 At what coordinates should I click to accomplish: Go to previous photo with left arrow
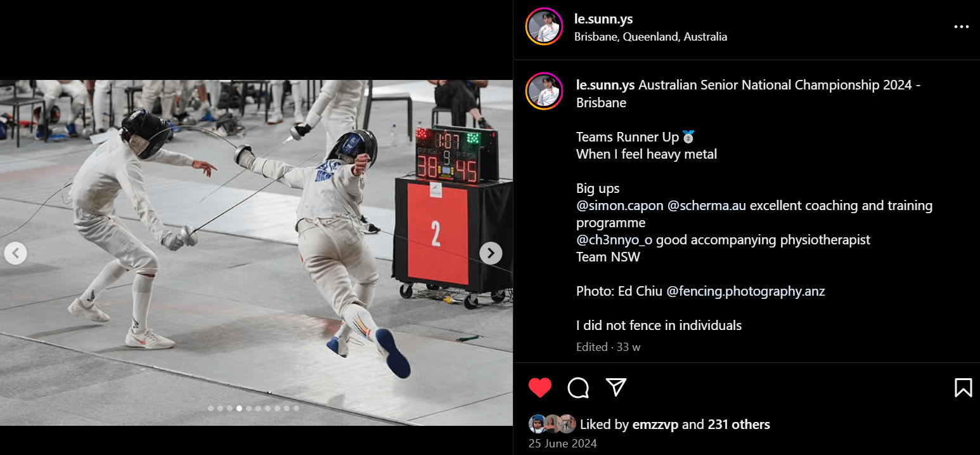15,253
